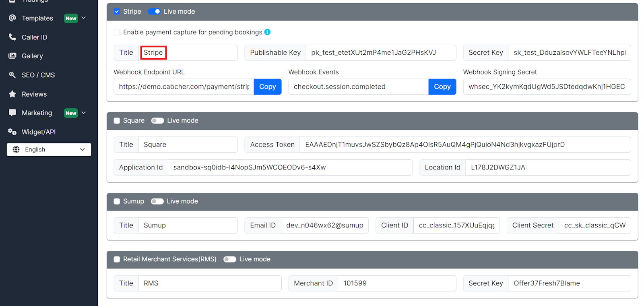Toggle Square Live mode switch
This screenshot has width=644, height=306.
(157, 120)
